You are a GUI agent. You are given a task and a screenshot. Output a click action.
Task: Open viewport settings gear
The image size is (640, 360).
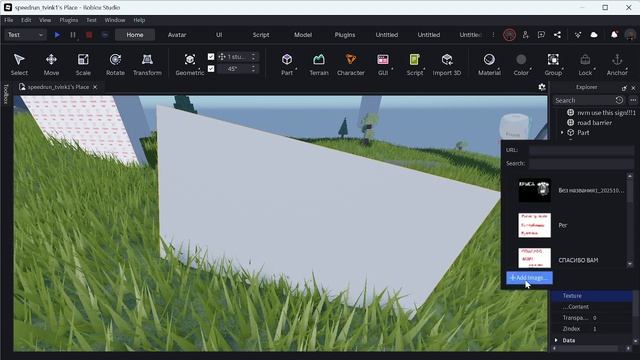point(542,87)
